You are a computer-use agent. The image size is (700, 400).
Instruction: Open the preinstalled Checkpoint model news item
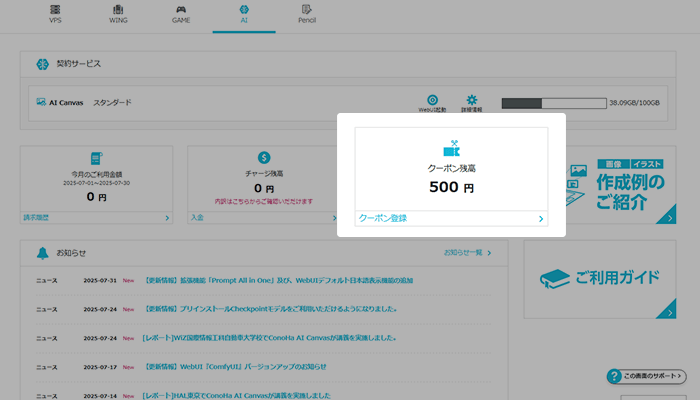click(269, 309)
